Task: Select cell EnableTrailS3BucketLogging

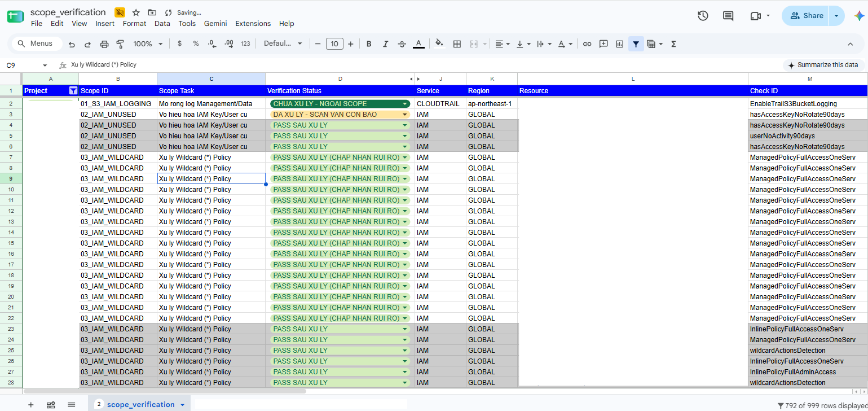Action: coord(808,104)
